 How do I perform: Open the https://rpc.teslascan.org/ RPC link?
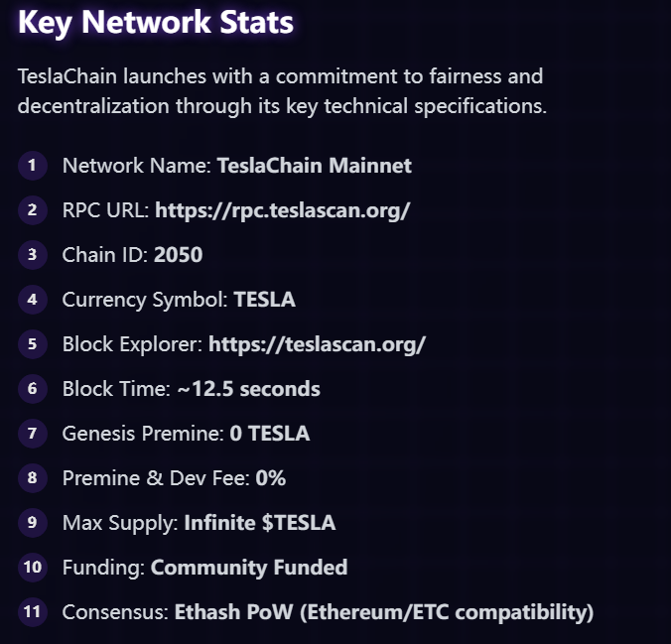click(282, 210)
